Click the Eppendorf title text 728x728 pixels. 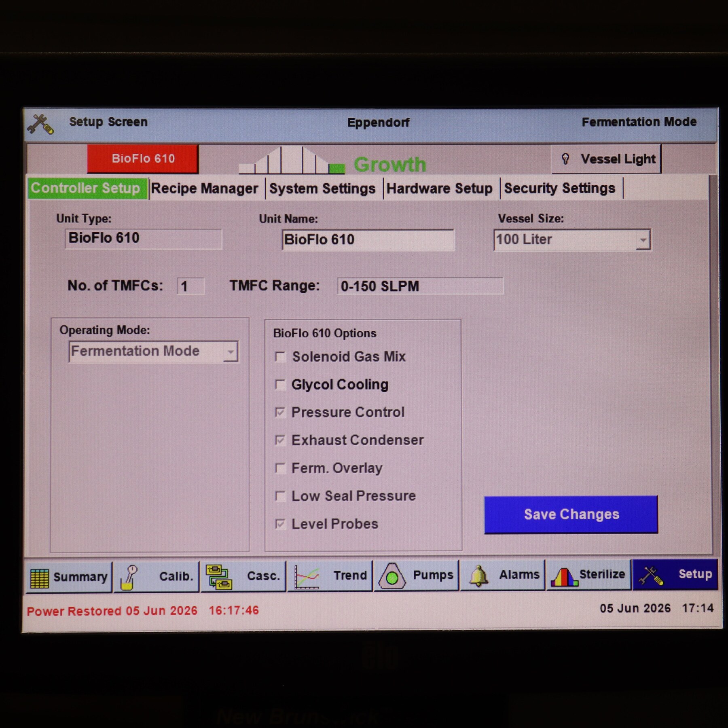[378, 123]
